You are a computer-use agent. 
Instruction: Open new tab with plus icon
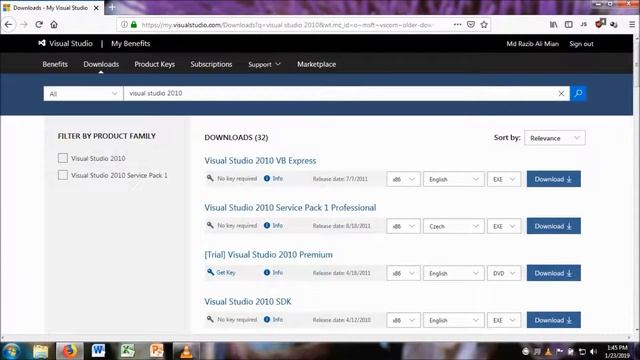tap(112, 7)
